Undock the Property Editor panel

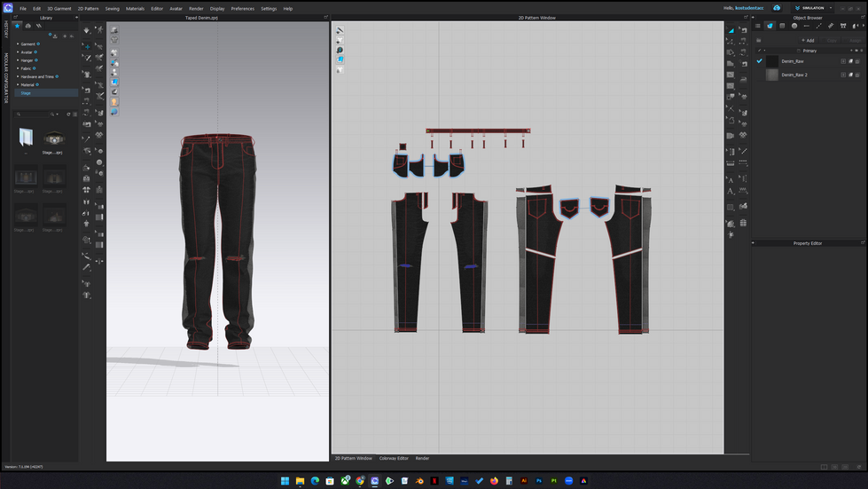click(x=863, y=243)
